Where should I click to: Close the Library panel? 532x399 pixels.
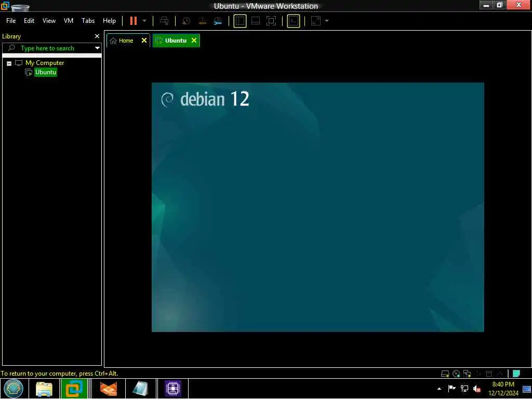click(x=97, y=36)
